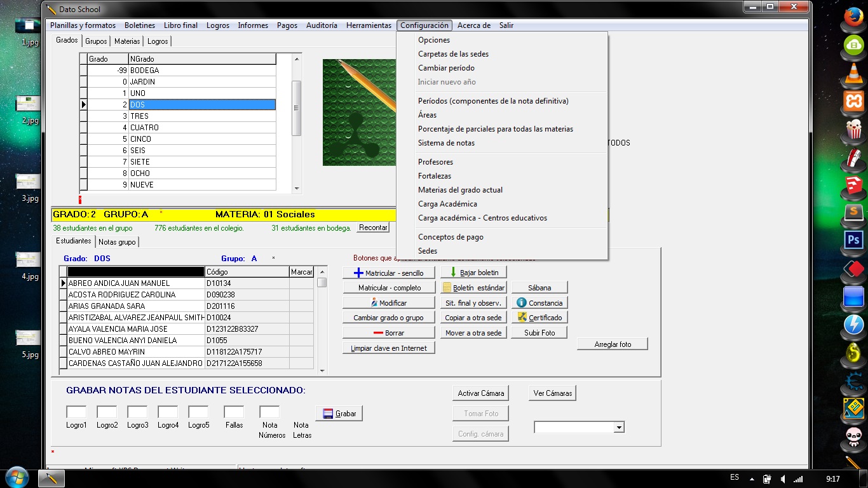The height and width of the screenshot is (488, 868).
Task: Click the Logro1 input field
Action: click(76, 412)
